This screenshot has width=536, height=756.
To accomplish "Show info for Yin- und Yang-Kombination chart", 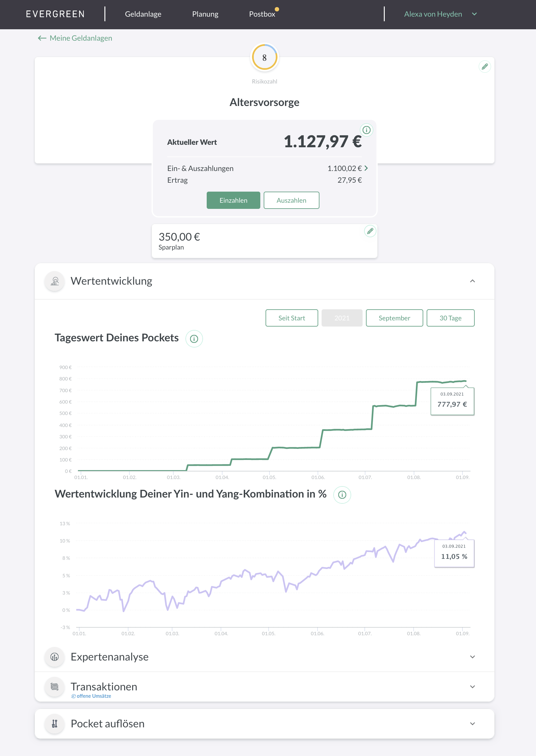I will 342,495.
